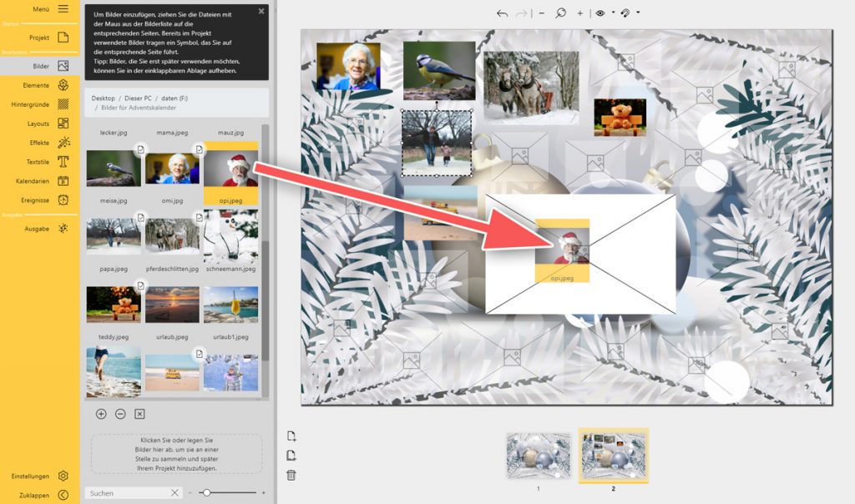The height and width of the screenshot is (504, 855).
Task: Click the undo arrow in top toolbar
Action: click(x=502, y=13)
